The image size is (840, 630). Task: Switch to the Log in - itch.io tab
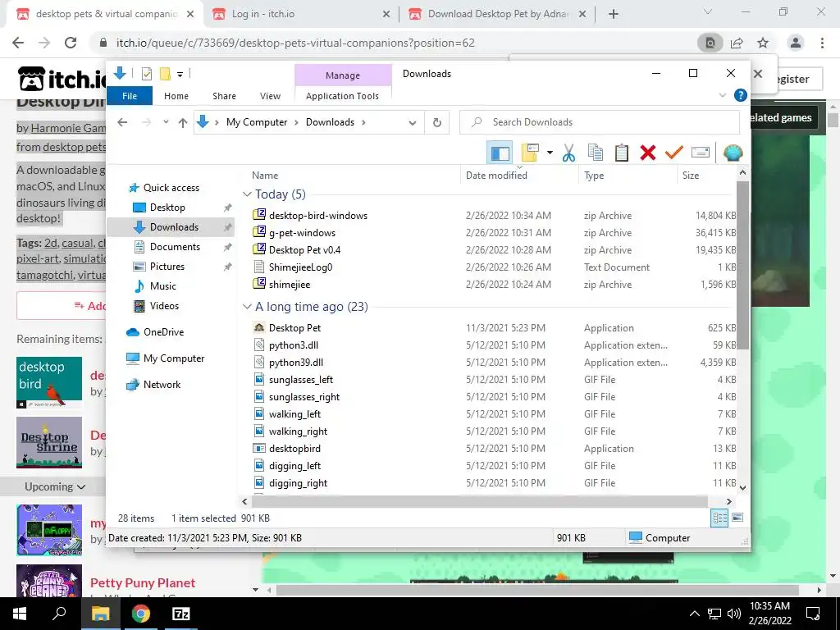pos(301,14)
